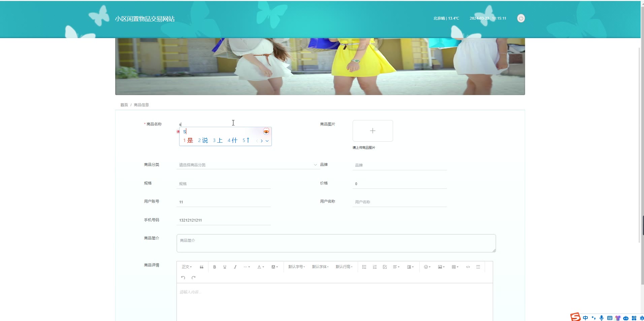Open the insert image menu in editor
This screenshot has height=321, width=644.
tap(441, 267)
